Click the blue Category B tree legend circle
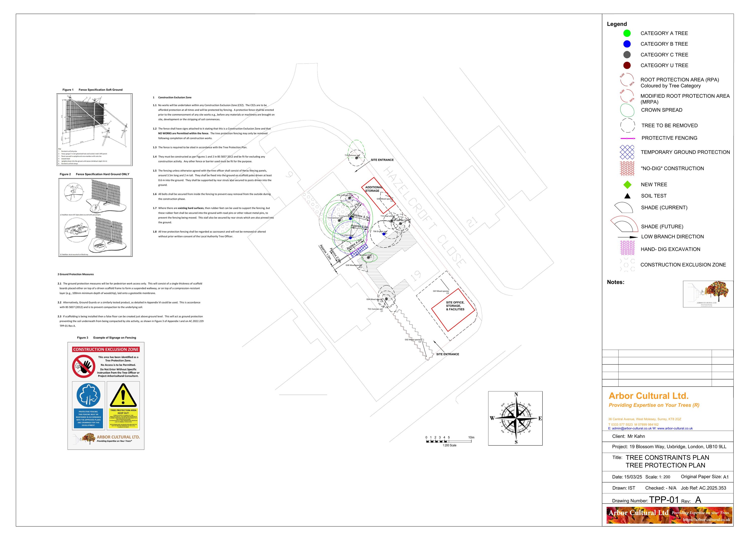The height and width of the screenshot is (534, 756). coord(627,44)
